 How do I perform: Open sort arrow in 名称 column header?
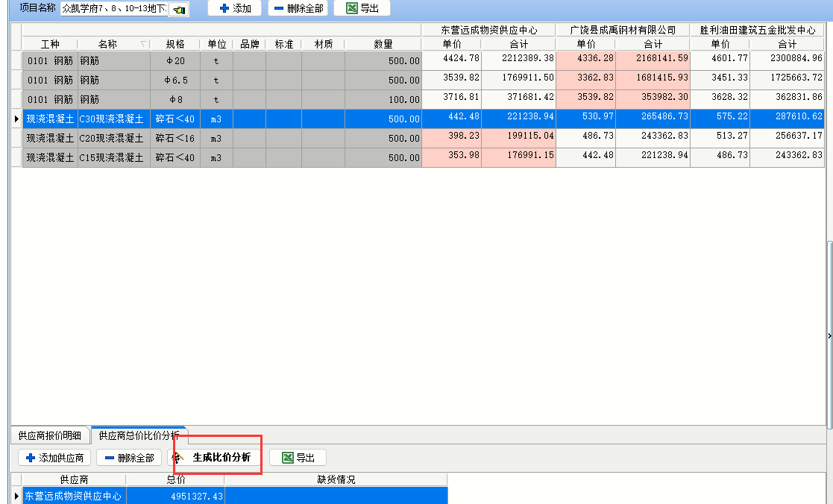(144, 44)
